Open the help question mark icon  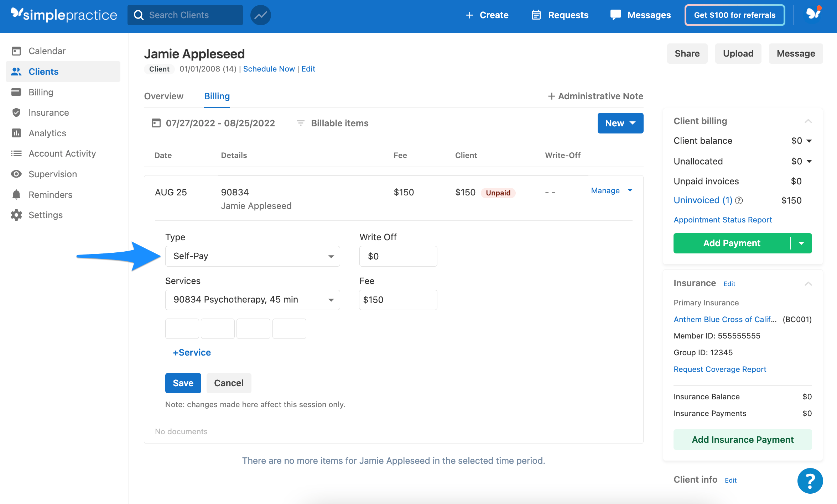tap(810, 481)
